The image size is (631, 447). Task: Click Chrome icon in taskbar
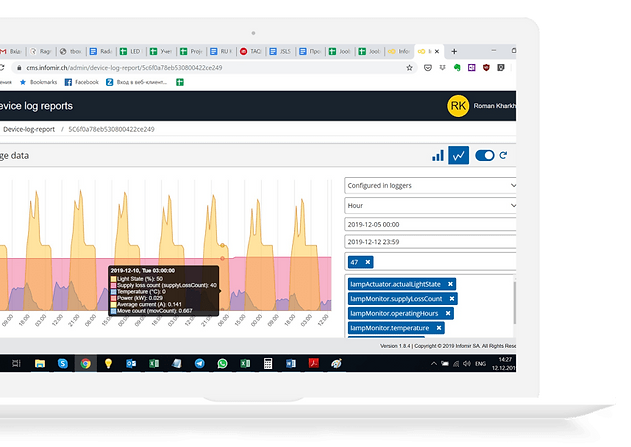pyautogui.click(x=85, y=364)
